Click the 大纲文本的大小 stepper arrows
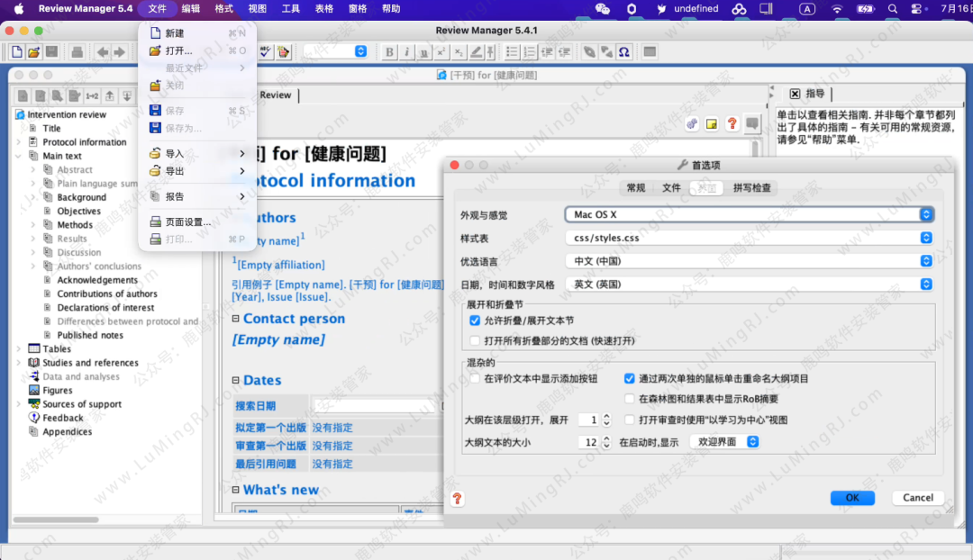Screen dimensions: 973x560 606,443
